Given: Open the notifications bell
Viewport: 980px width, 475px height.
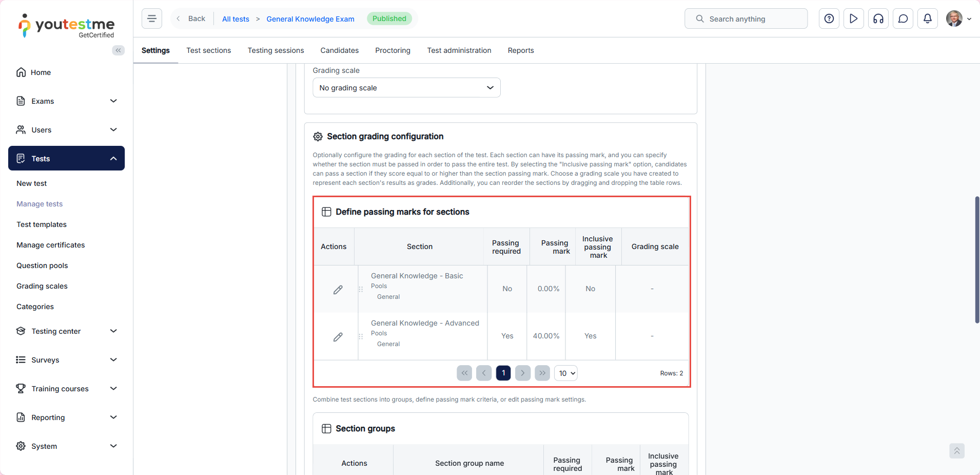Looking at the screenshot, I should tap(927, 19).
